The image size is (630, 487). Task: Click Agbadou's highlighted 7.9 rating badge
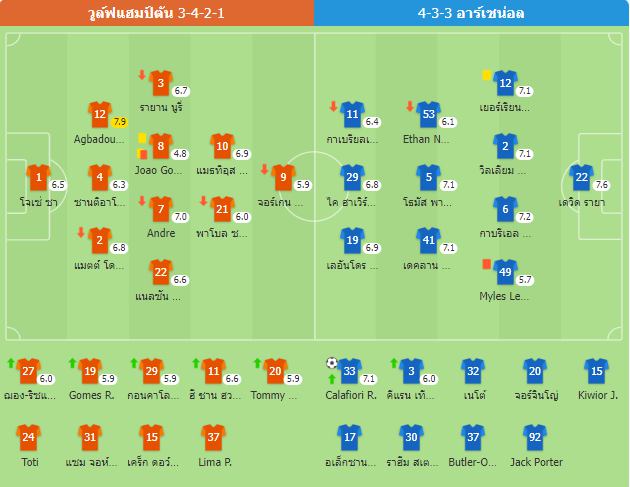[x=120, y=122]
